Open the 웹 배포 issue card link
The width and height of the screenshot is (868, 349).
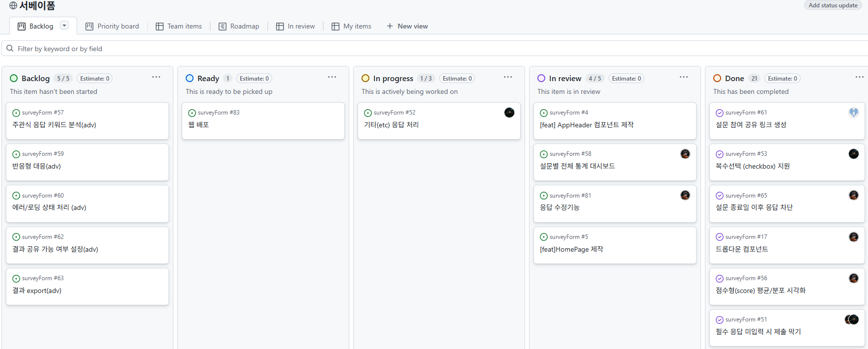point(198,125)
